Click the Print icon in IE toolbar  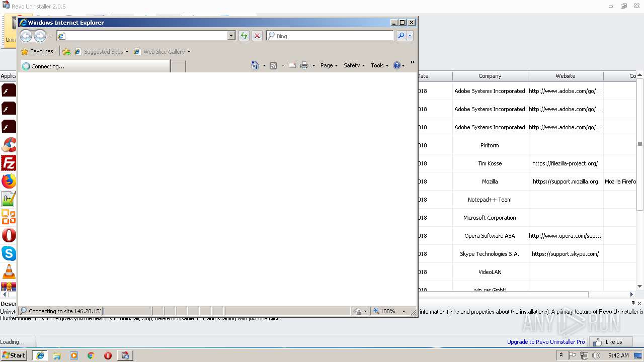coord(304,65)
